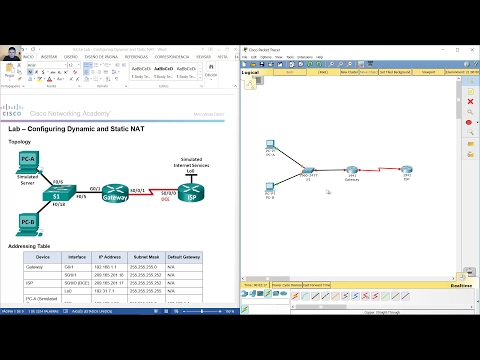Image resolution: width=480 pixels, height=360 pixels.
Task: Select the Routers device category icon
Action: coord(244,293)
